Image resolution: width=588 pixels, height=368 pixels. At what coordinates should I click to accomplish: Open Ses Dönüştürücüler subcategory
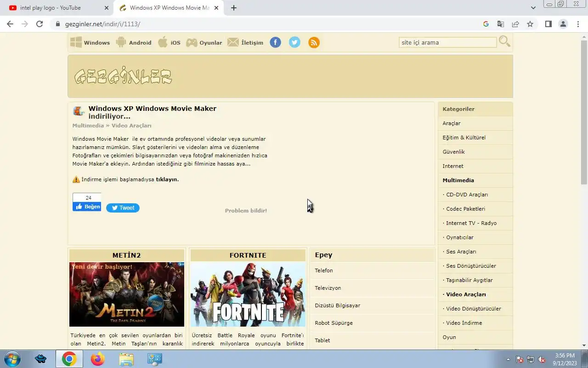(x=475, y=266)
